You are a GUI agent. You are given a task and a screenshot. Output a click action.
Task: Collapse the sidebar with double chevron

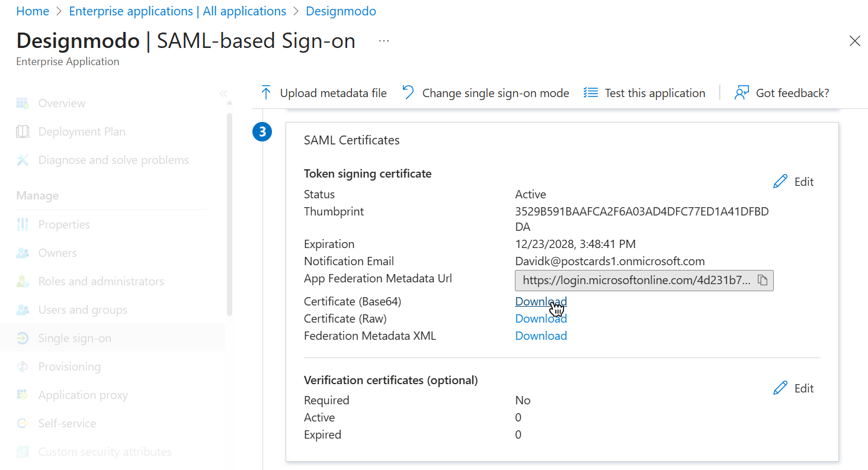click(223, 94)
